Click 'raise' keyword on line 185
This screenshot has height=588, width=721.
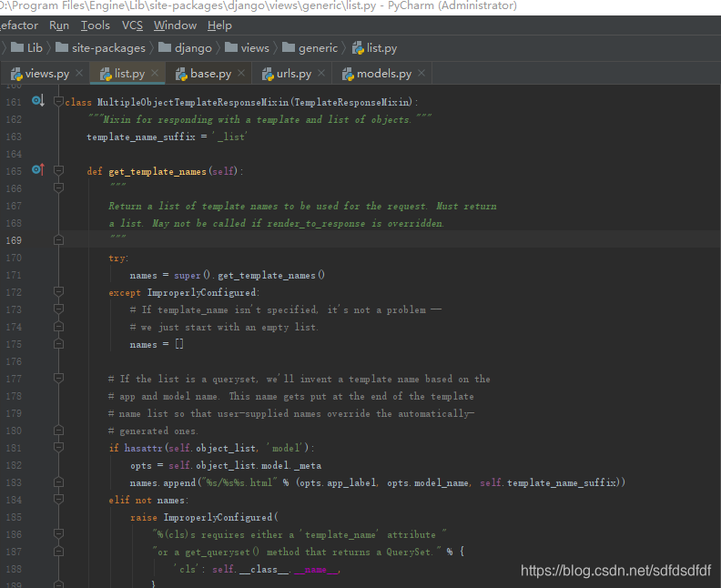tap(144, 517)
